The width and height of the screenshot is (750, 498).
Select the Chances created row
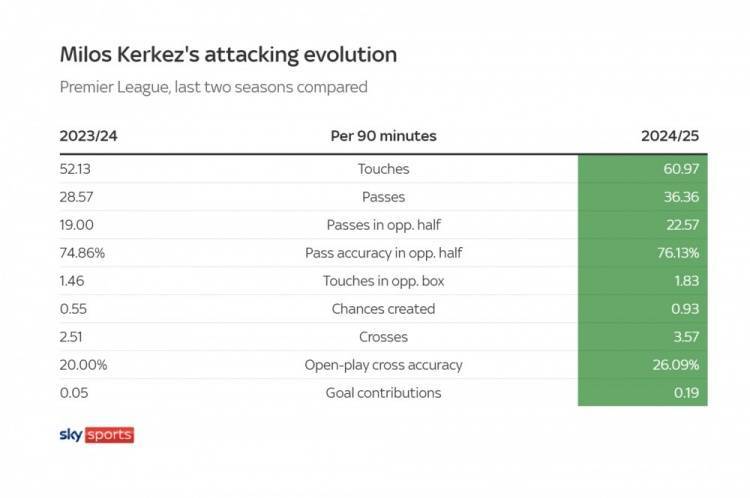384,309
